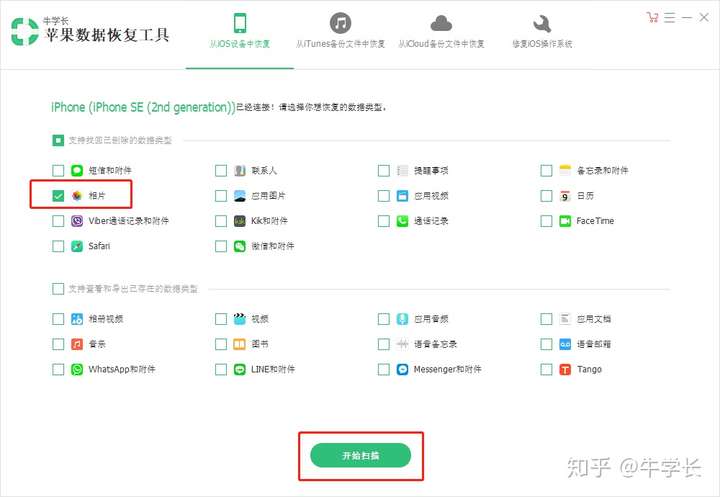The height and width of the screenshot is (497, 720).
Task: Switch to 从iTunes备份文件中恢复 tab
Action: coord(340,31)
